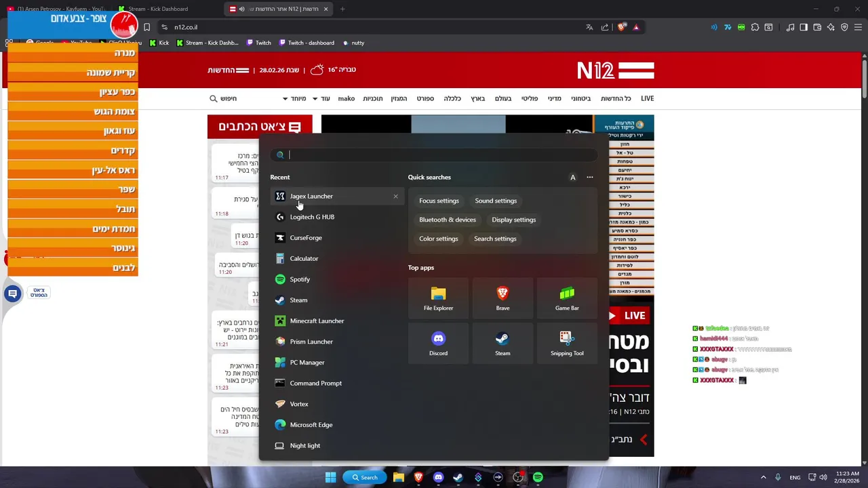Screen dimensions: 868x488
Task: Expand the עוד dropdown in N12 menu
Action: pyautogui.click(x=321, y=98)
